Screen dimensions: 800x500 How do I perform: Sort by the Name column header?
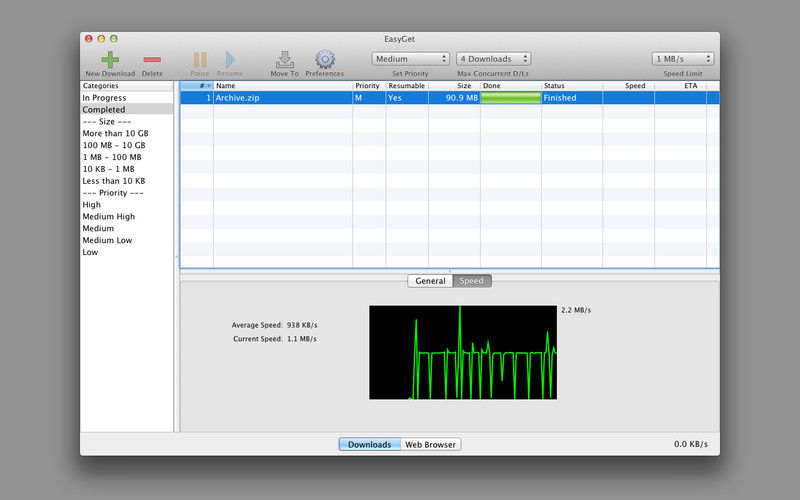click(283, 86)
